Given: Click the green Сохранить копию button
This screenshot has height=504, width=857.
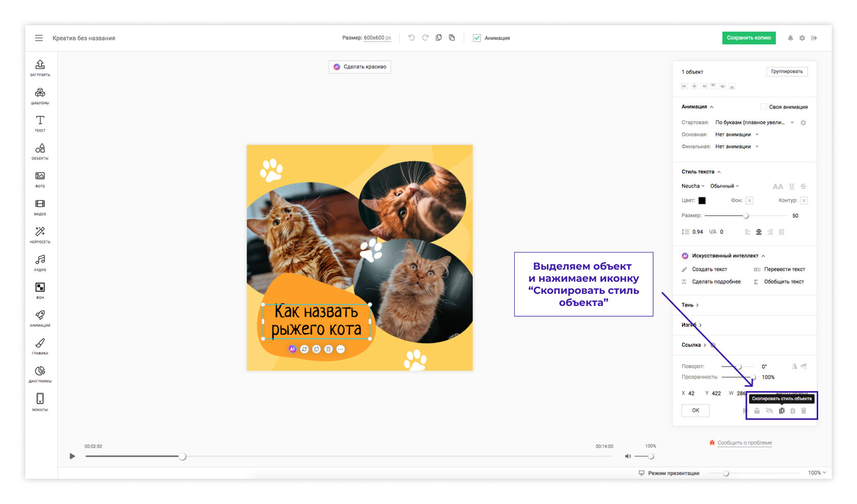Looking at the screenshot, I should (x=748, y=38).
